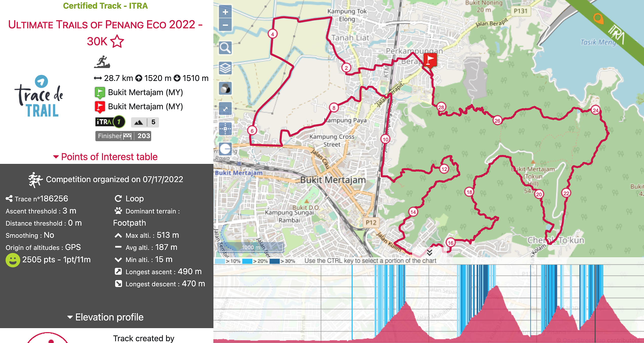The width and height of the screenshot is (644, 343).
Task: Favorite the track via the star icon
Action: (117, 41)
